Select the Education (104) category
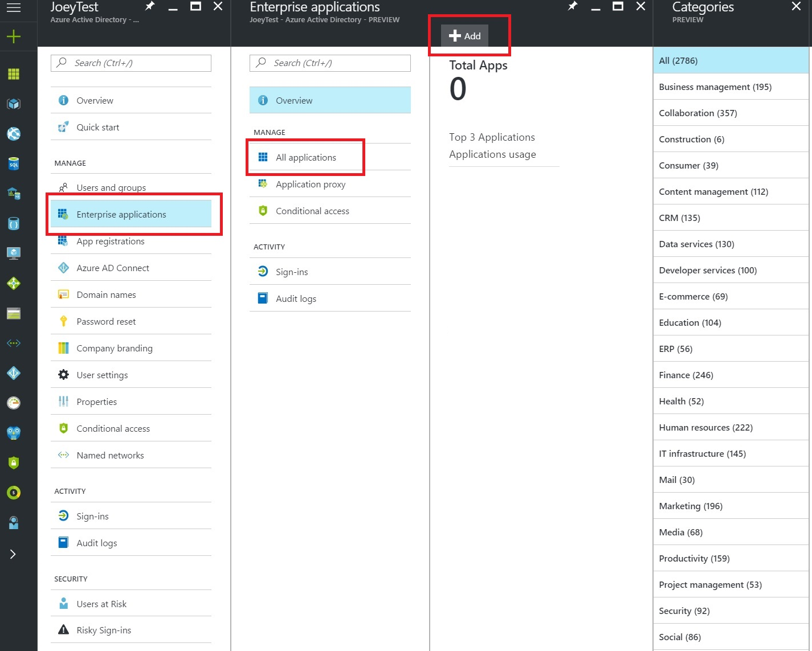 [x=731, y=322]
